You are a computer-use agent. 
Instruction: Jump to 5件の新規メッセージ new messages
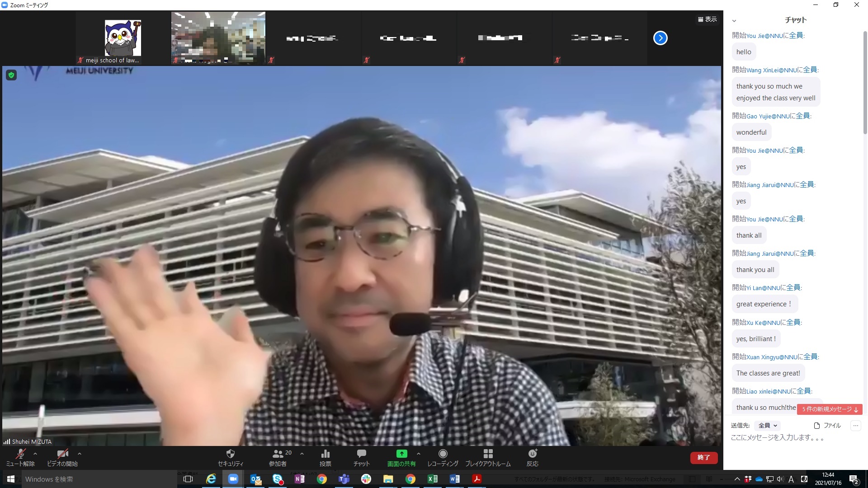tap(830, 409)
